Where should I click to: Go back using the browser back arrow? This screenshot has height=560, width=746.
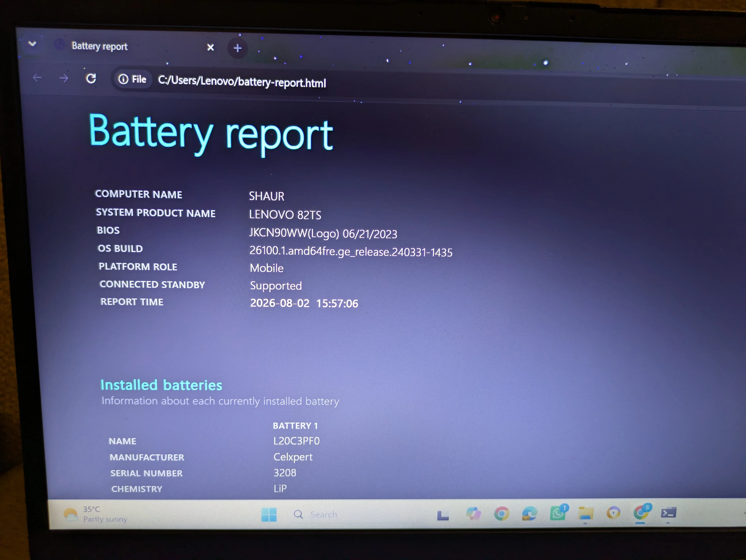(x=37, y=78)
